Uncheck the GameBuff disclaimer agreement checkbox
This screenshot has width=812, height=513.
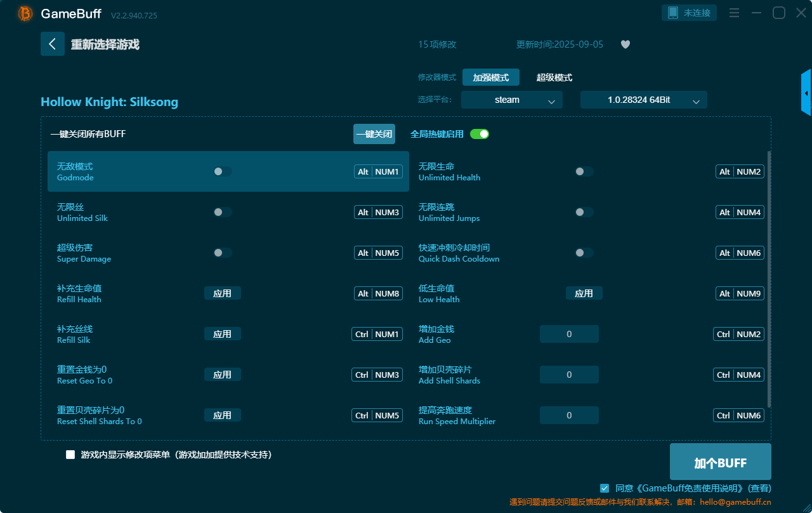point(605,488)
